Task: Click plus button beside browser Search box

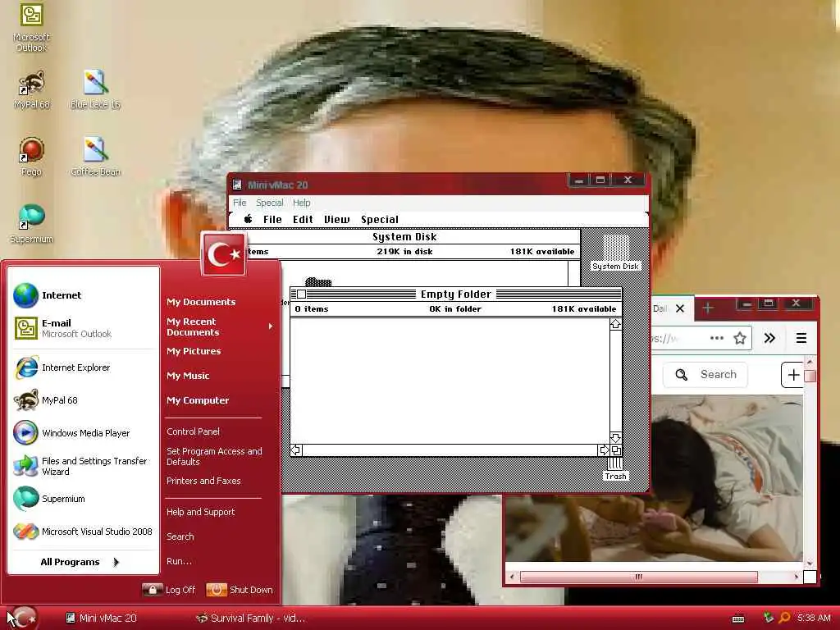Action: click(793, 375)
